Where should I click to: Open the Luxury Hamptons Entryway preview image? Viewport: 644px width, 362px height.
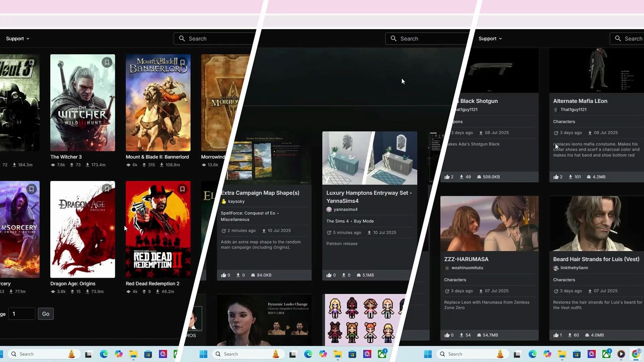point(370,158)
